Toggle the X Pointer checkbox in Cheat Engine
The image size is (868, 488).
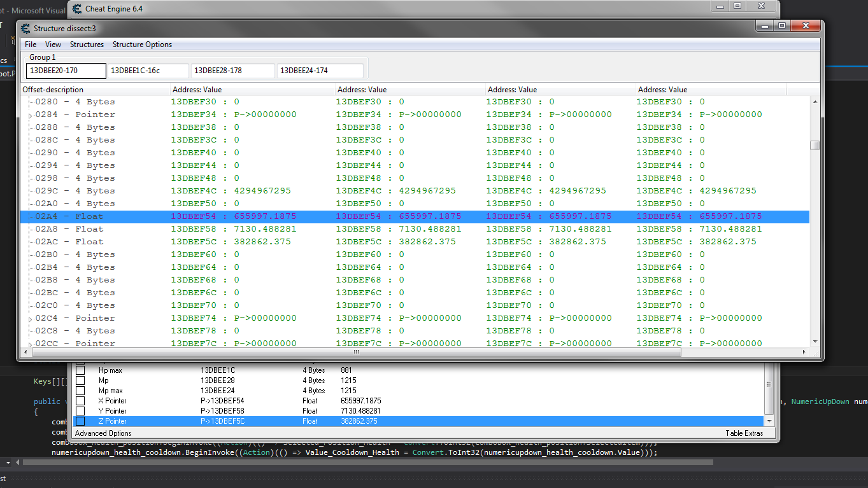click(80, 401)
